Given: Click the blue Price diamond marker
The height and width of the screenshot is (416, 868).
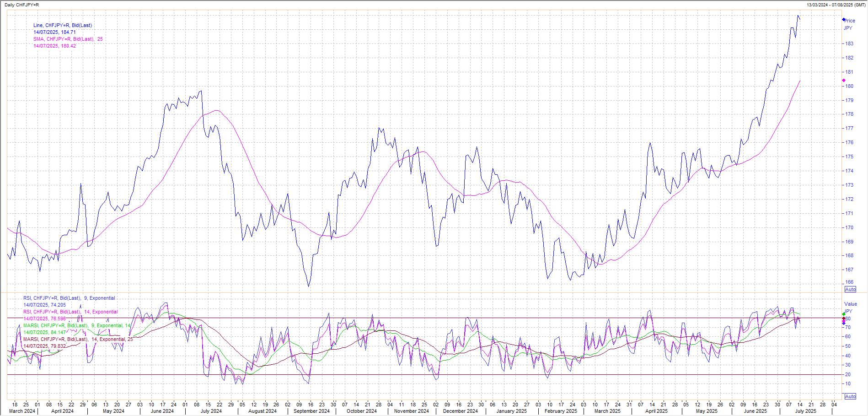Looking at the screenshot, I should 844,20.
